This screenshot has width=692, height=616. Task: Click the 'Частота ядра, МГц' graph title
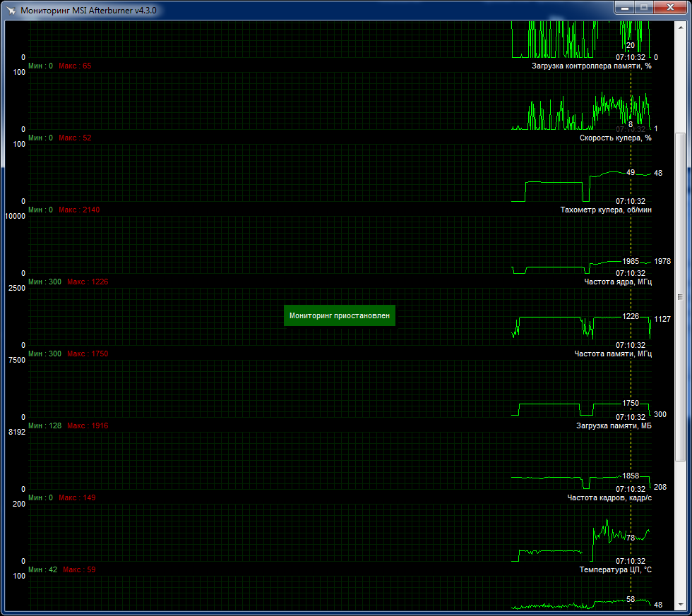pyautogui.click(x=618, y=282)
